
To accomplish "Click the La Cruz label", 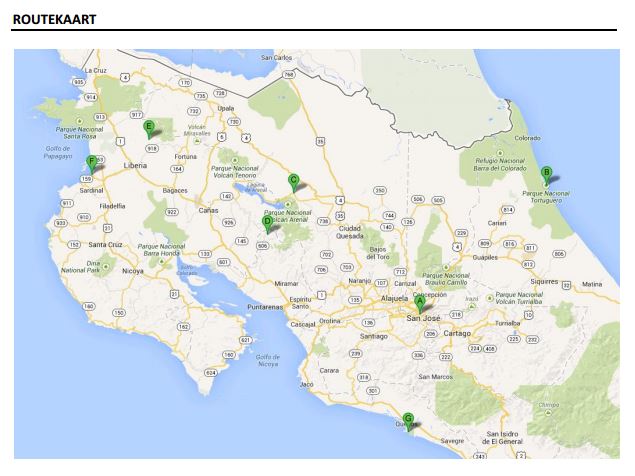I will pos(96,70).
